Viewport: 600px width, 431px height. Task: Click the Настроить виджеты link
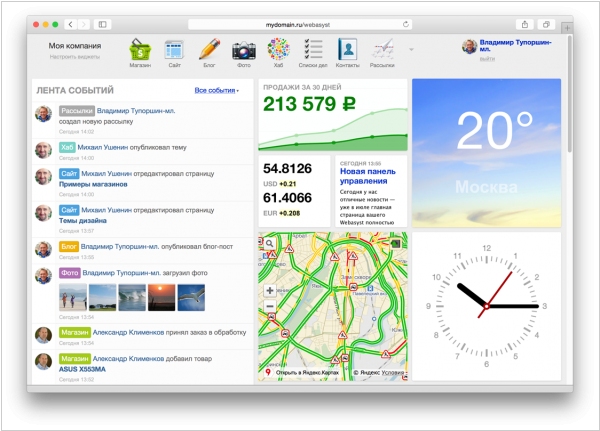[75, 58]
